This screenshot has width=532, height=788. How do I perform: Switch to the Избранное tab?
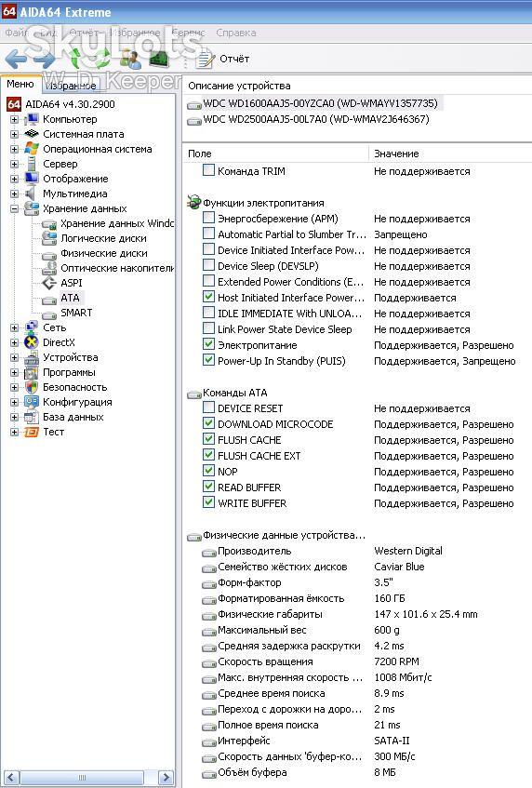[x=71, y=86]
